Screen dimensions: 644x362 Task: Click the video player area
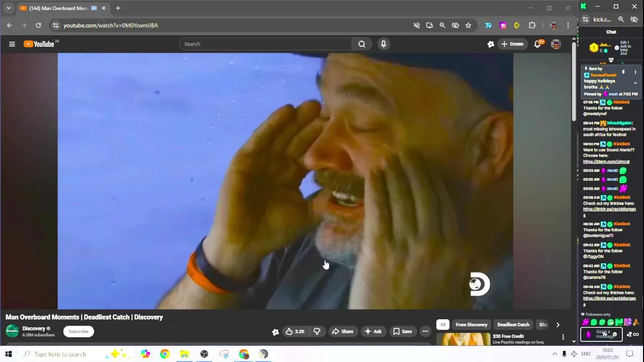pos(285,181)
